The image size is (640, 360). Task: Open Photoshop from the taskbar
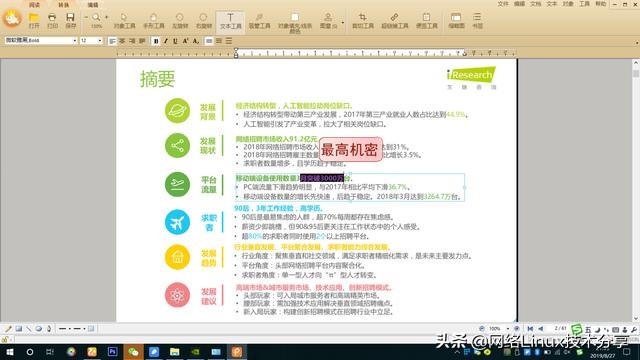coord(112,352)
